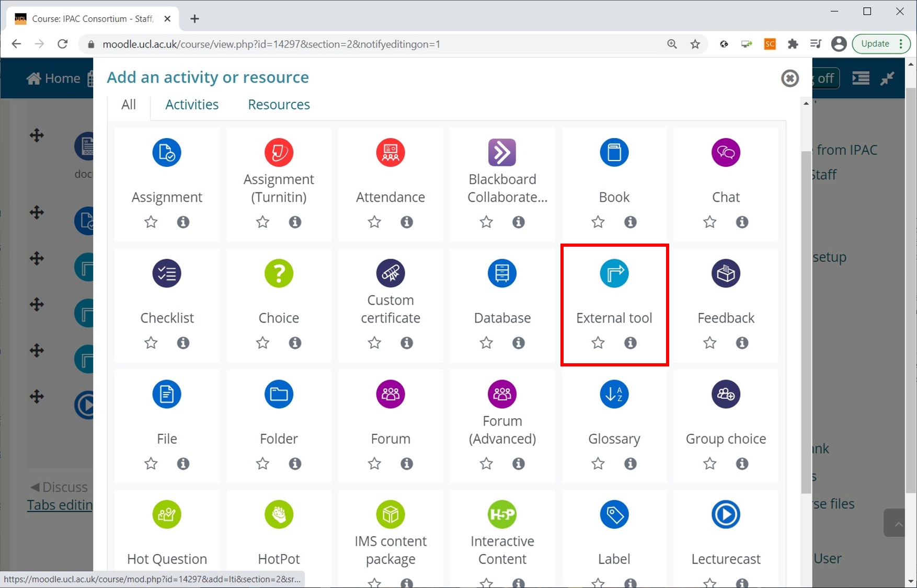
Task: Switch to the Activities tab
Action: (x=191, y=104)
